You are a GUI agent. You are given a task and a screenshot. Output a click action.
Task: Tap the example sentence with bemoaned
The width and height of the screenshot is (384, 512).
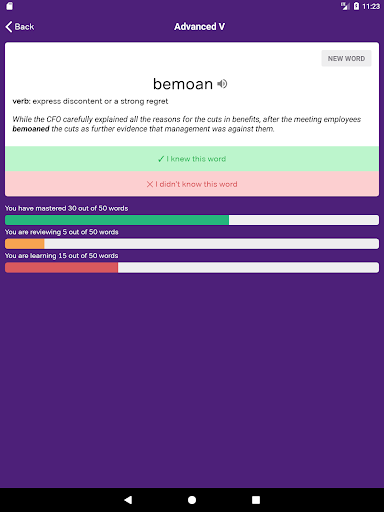point(187,124)
